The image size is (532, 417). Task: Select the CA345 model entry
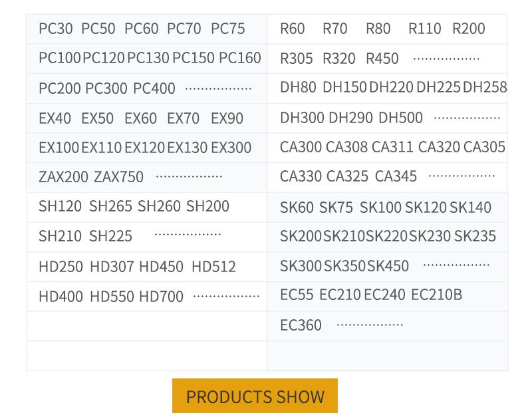click(396, 176)
